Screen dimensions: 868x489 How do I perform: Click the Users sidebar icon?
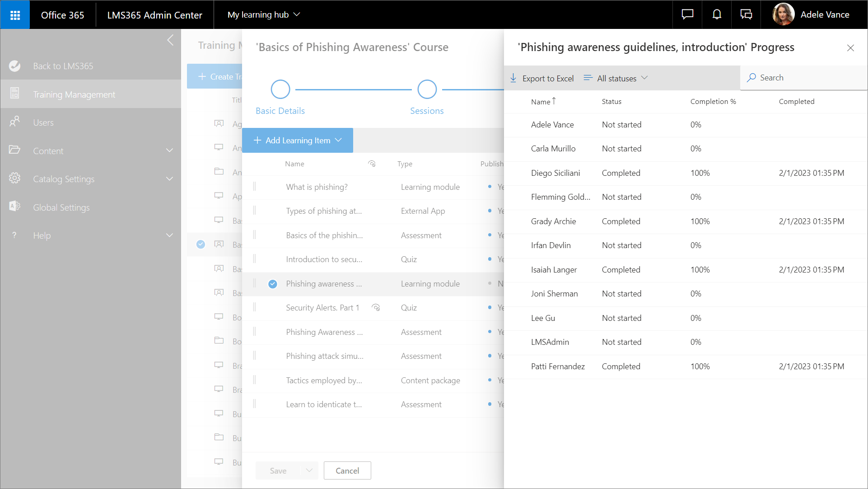tap(14, 122)
